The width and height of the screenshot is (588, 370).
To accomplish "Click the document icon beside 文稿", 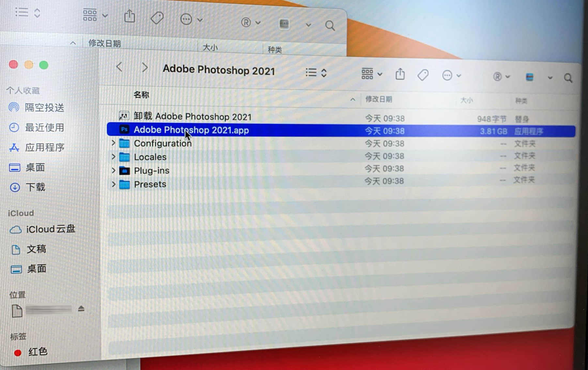I will [16, 250].
